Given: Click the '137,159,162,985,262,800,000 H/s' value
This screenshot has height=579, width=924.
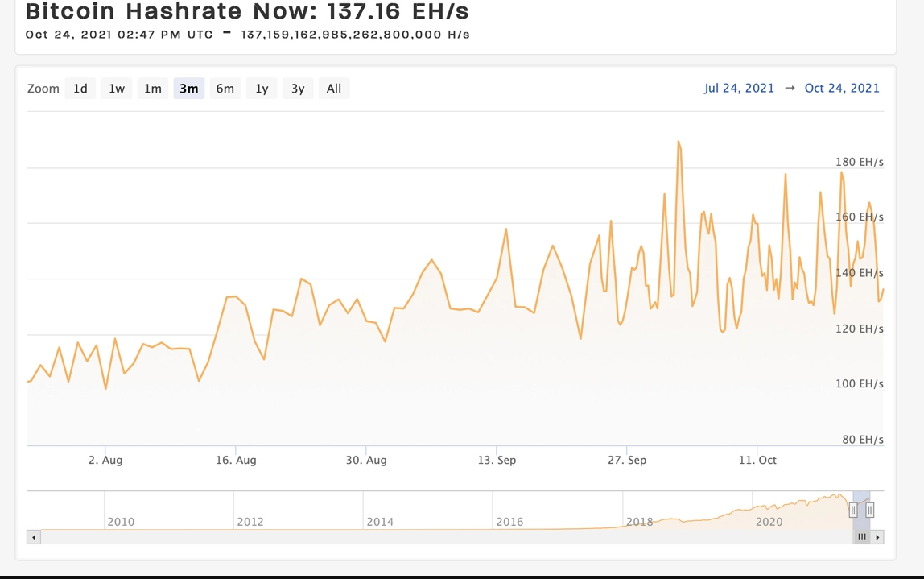Looking at the screenshot, I should [355, 34].
